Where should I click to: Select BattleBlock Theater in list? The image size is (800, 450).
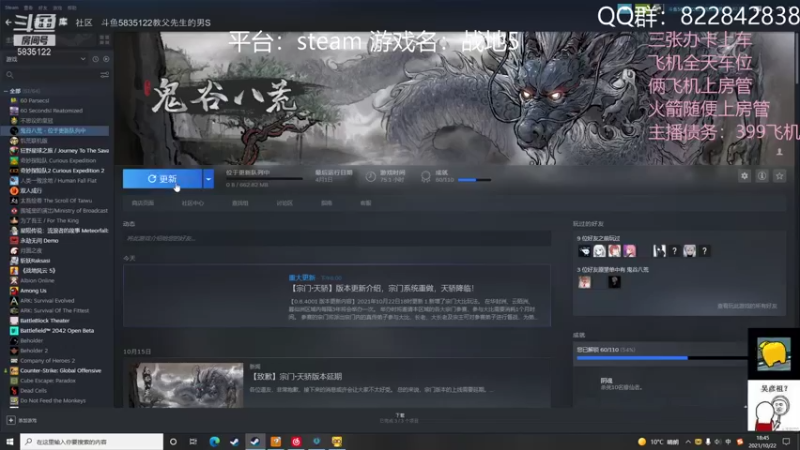point(44,320)
